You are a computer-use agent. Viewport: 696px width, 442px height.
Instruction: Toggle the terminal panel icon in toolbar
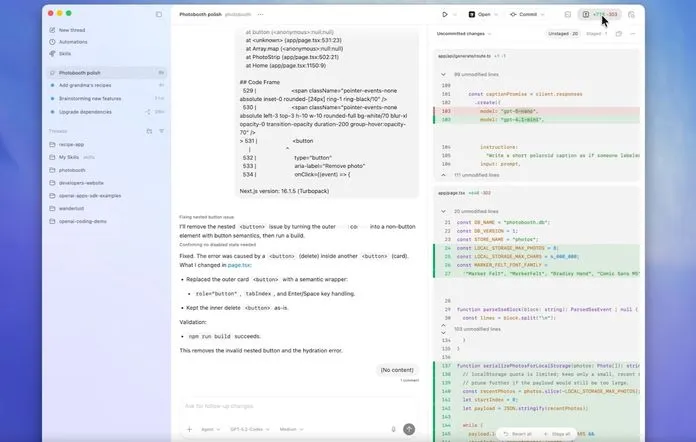click(x=568, y=15)
